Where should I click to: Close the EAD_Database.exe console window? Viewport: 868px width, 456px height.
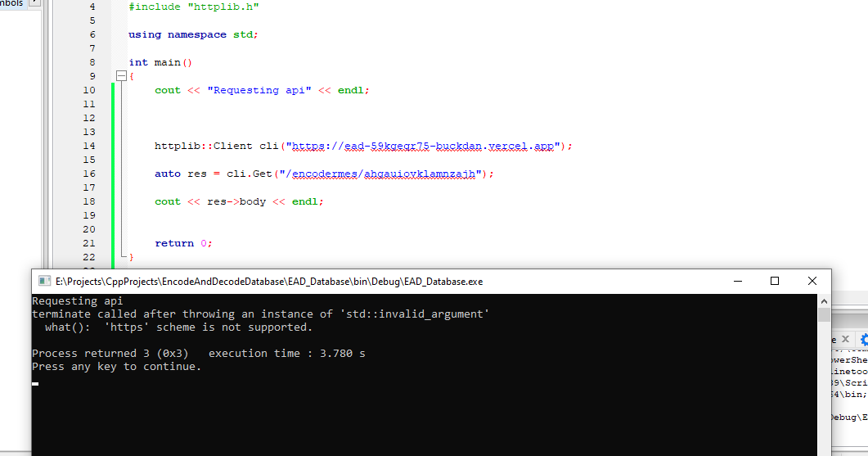[x=812, y=281]
